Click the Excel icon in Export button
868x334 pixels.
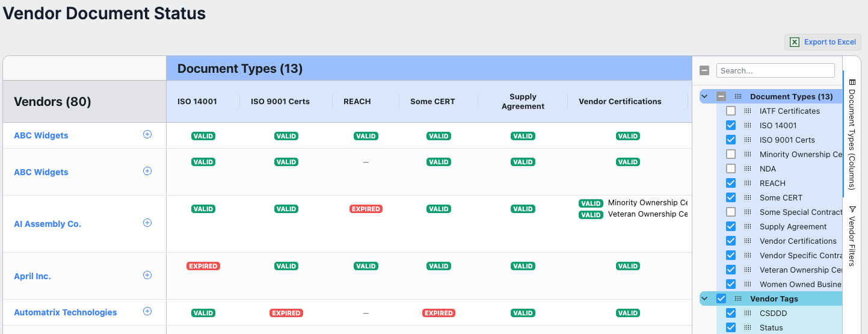coord(795,42)
